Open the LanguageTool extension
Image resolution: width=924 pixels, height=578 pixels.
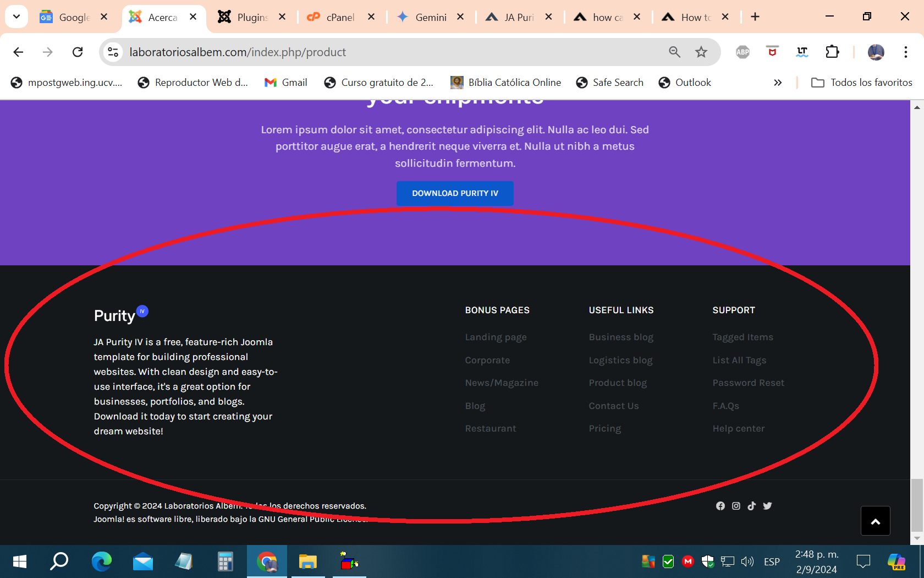click(x=802, y=52)
